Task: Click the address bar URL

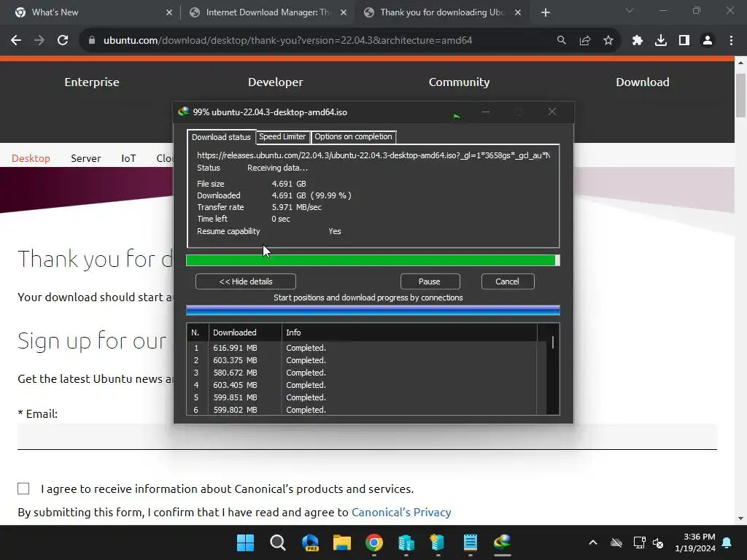Action: pos(287,41)
